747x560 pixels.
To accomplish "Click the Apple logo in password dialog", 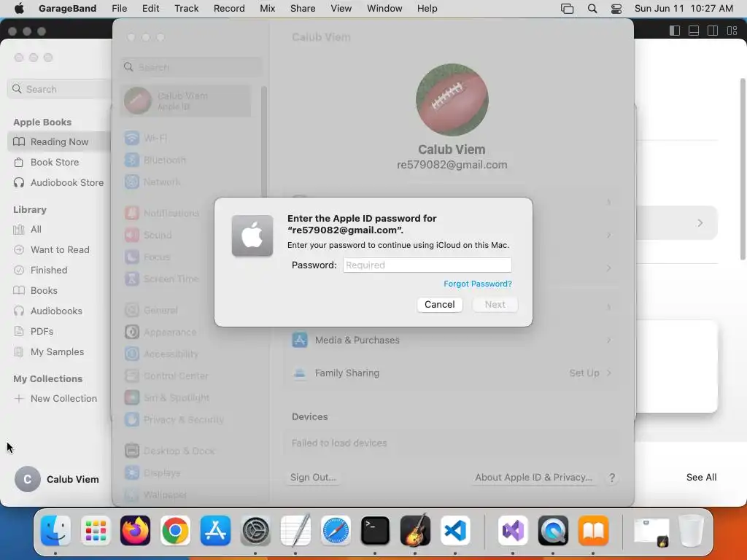I will tap(252, 236).
